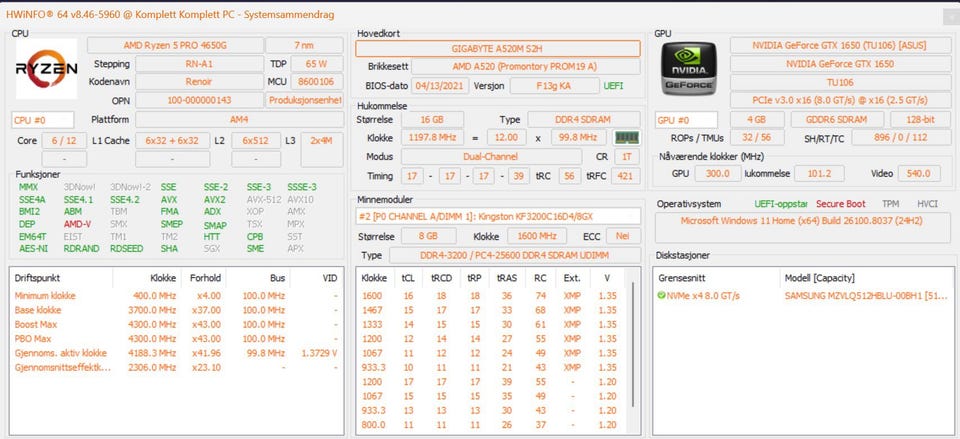Click the 7 nm process value

[x=304, y=45]
